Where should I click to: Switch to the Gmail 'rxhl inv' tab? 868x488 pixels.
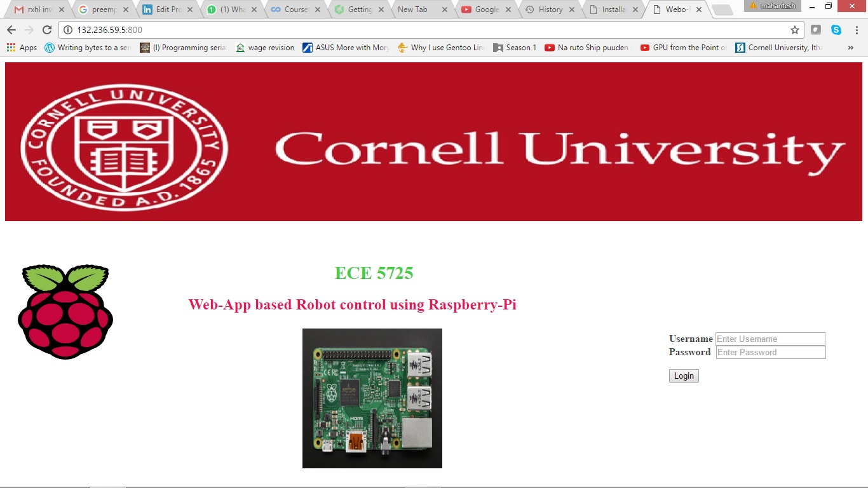[x=39, y=10]
